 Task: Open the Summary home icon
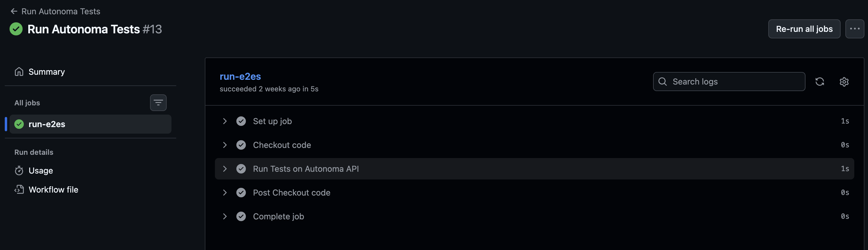tap(19, 71)
